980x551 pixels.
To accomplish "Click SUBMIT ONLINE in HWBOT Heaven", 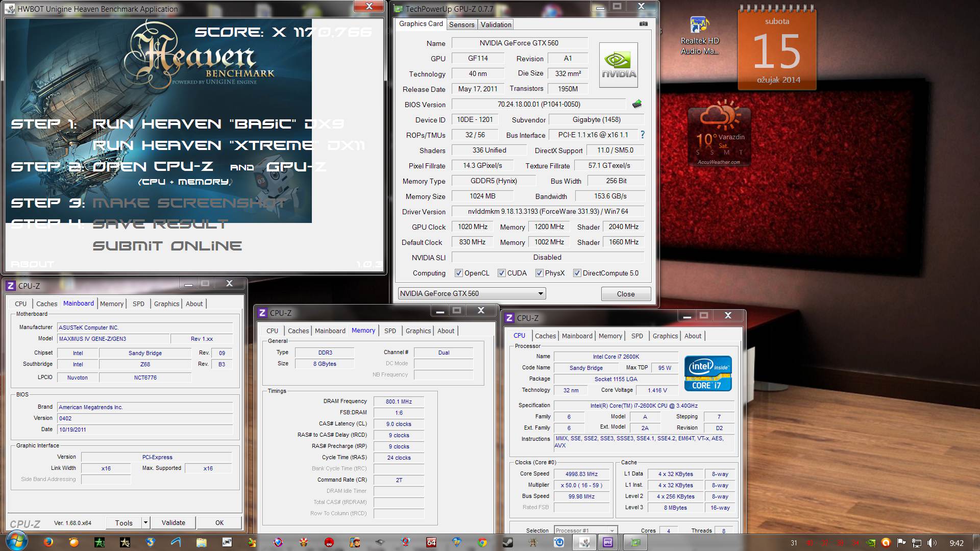I will coord(167,246).
